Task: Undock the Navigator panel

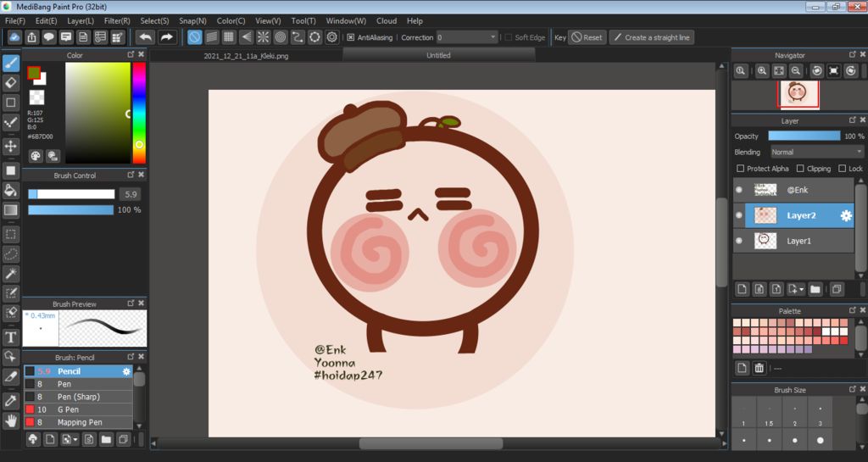Action: pyautogui.click(x=852, y=54)
